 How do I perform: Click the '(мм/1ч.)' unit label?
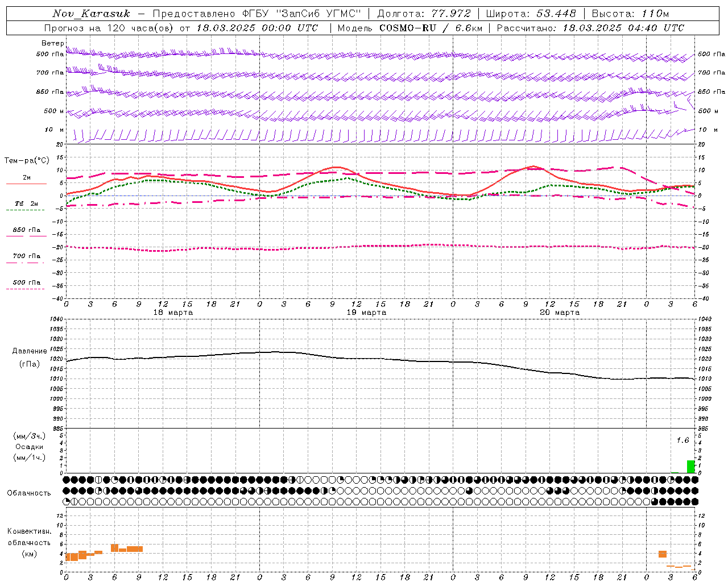[29, 458]
